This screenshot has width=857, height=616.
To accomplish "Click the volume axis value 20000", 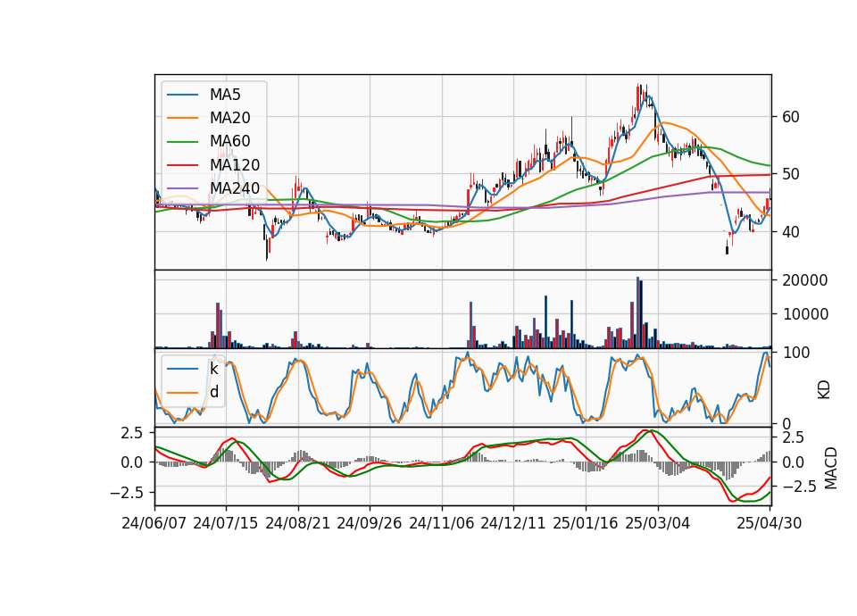I will pyautogui.click(x=805, y=280).
